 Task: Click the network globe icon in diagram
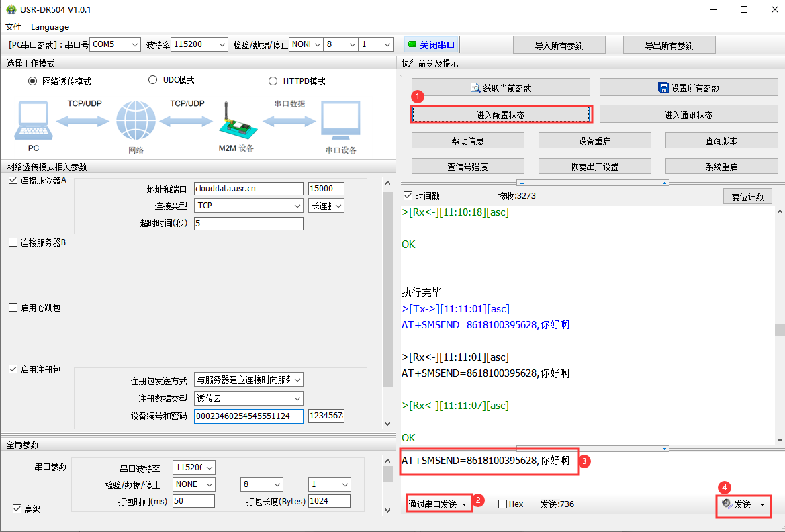(x=136, y=121)
